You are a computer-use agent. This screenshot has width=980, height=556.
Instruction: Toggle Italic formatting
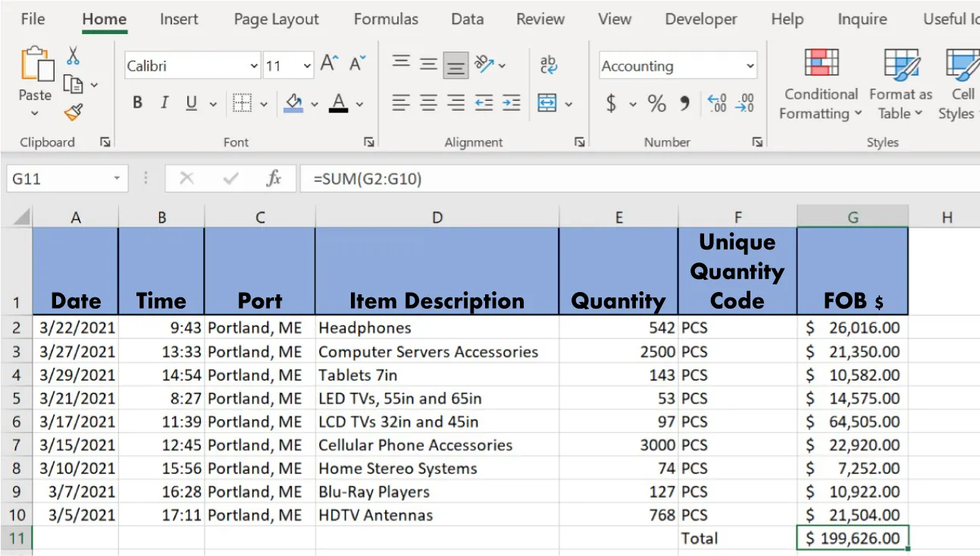164,102
